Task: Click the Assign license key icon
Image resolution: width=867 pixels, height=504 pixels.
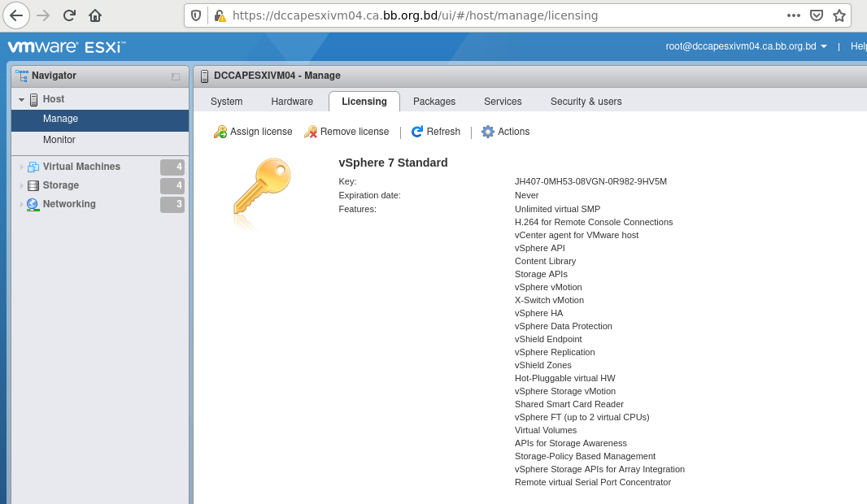Action: coord(220,132)
